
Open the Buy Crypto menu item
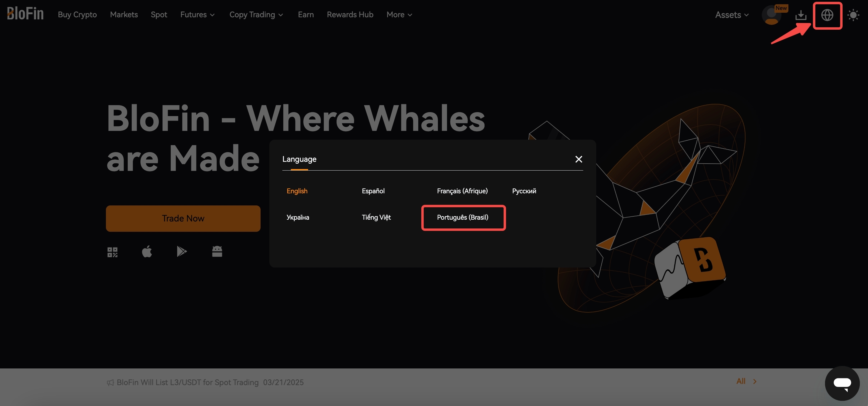[77, 15]
